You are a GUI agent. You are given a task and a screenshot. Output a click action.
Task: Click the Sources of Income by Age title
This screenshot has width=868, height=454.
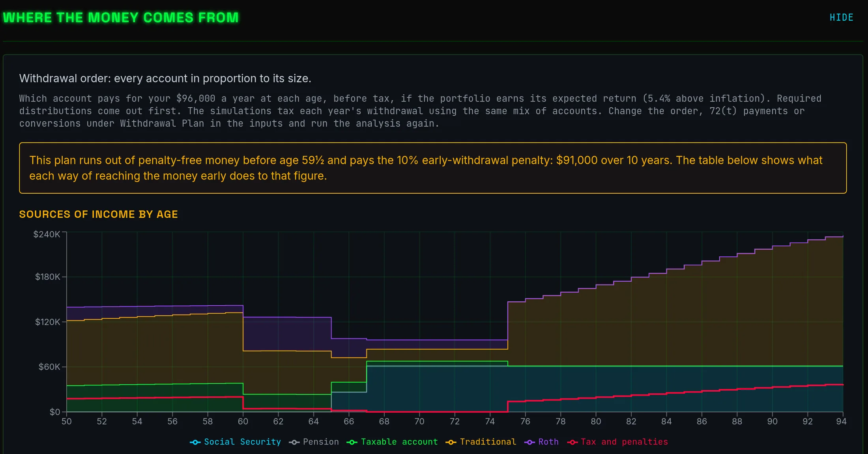(x=99, y=214)
